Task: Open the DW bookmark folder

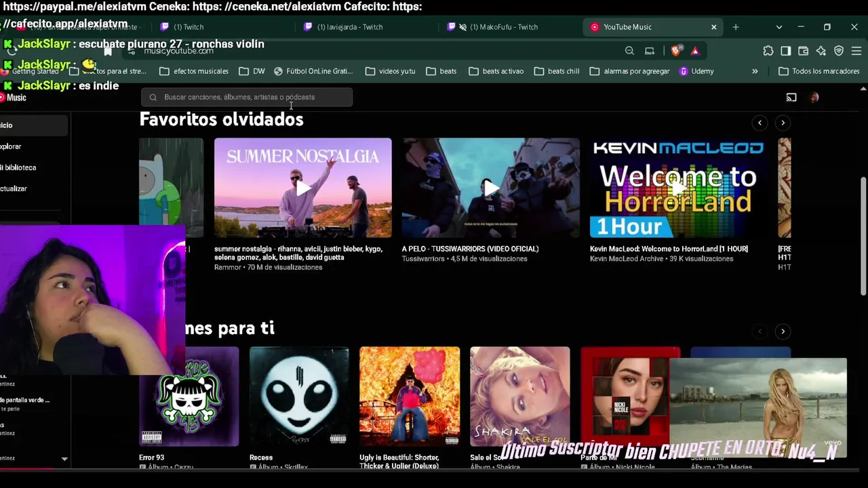Action: [x=252, y=71]
